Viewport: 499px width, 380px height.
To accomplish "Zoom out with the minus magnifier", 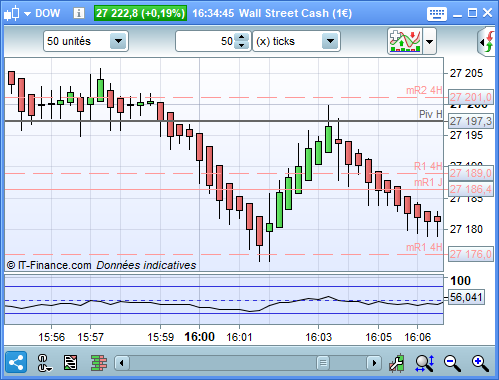I will pyautogui.click(x=453, y=363).
